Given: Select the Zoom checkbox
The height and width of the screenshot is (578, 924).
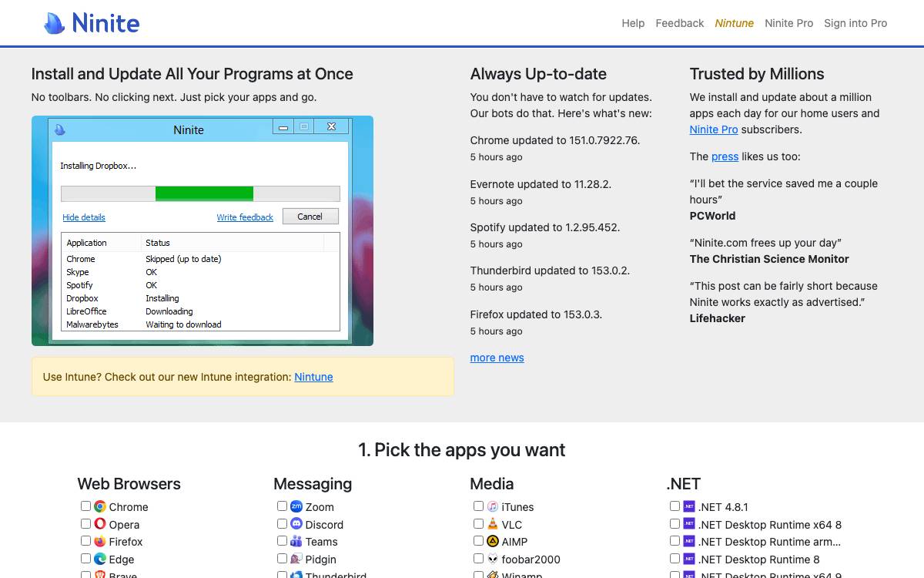Looking at the screenshot, I should tap(282, 506).
